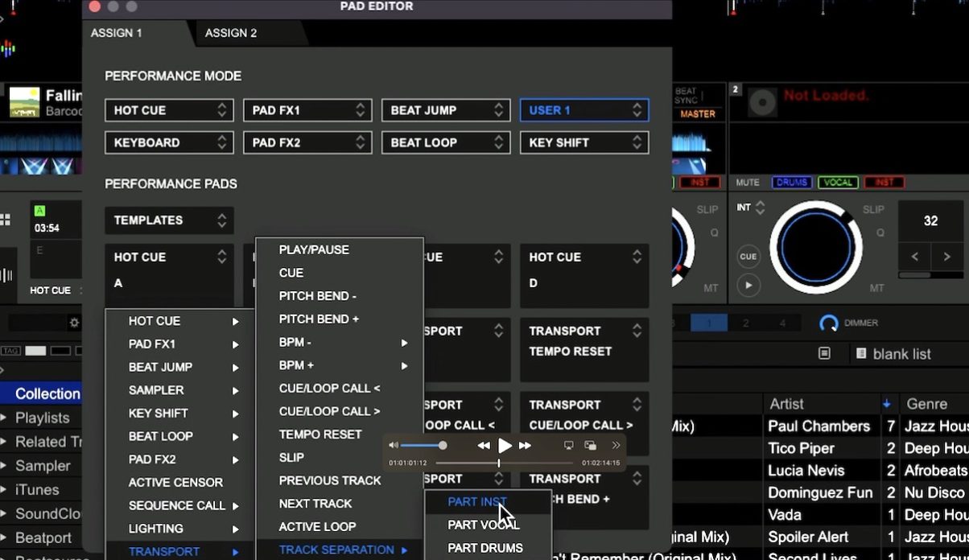The width and height of the screenshot is (969, 560).
Task: Click the DIMMER knob icon
Action: point(829,323)
